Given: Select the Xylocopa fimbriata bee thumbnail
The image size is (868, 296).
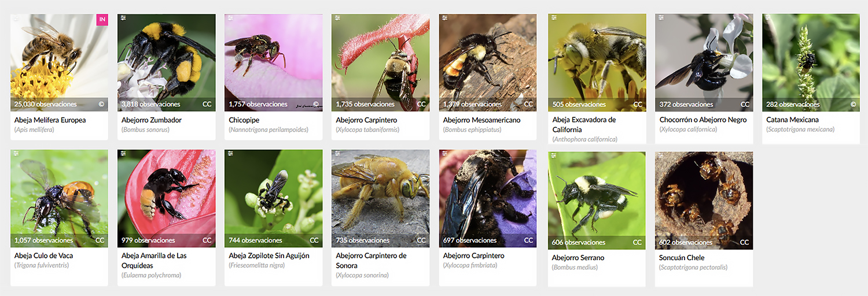Looking at the screenshot, I should tap(488, 199).
